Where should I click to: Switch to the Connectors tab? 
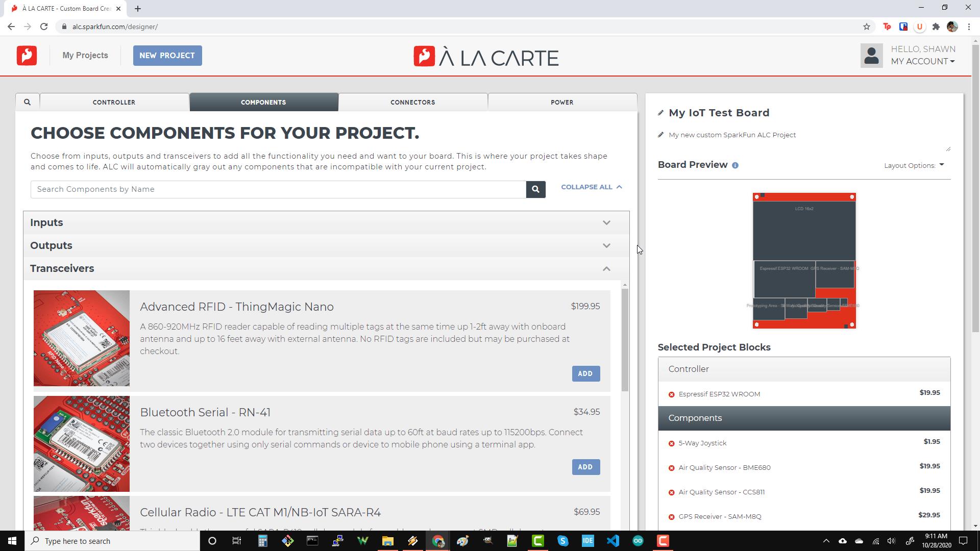(x=413, y=102)
